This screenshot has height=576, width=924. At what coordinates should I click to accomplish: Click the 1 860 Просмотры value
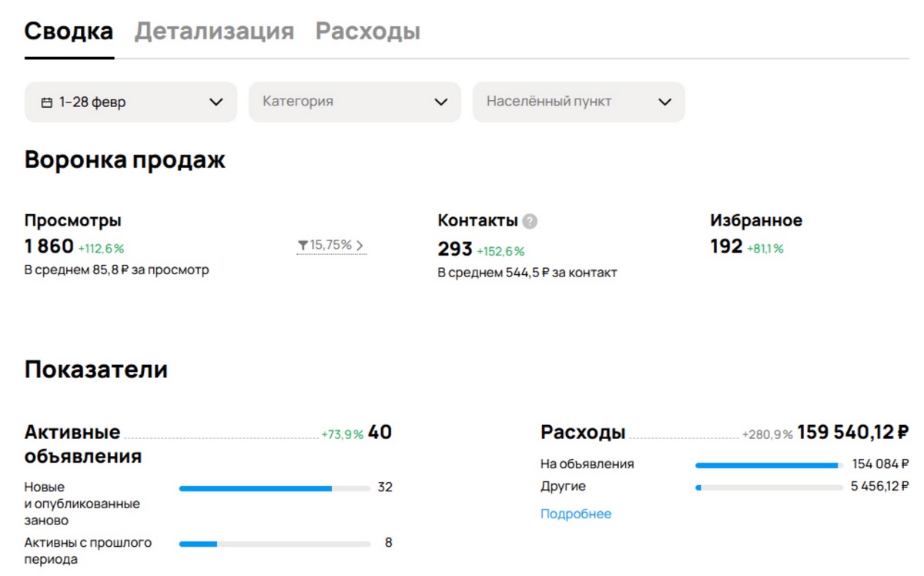(x=49, y=246)
